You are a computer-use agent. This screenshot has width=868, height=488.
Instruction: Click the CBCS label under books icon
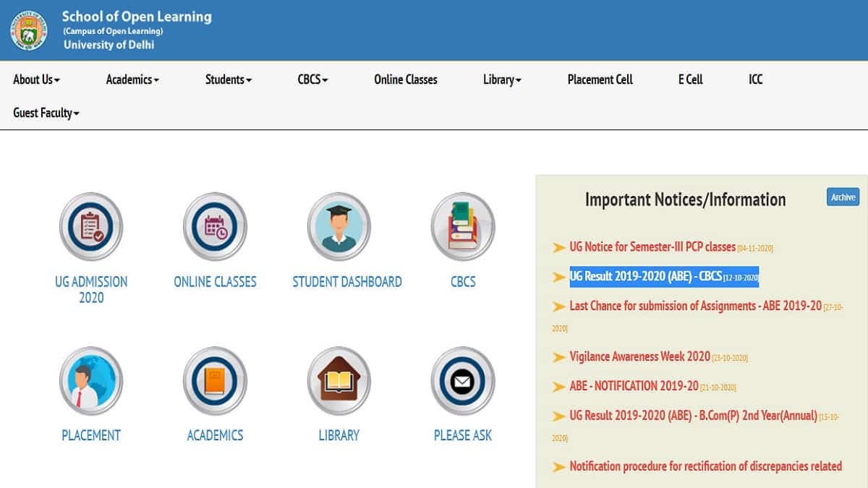[x=463, y=282]
